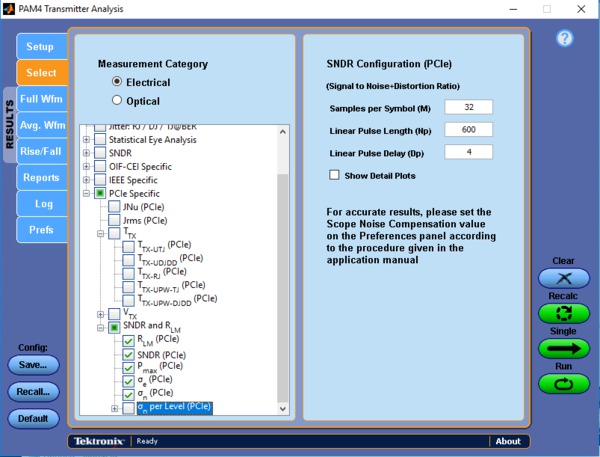
Task: Start a Single acquisition with arrow icon
Action: [x=564, y=348]
